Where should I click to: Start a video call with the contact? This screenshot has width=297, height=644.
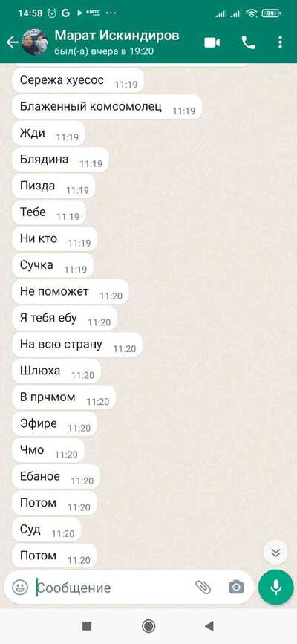[212, 43]
